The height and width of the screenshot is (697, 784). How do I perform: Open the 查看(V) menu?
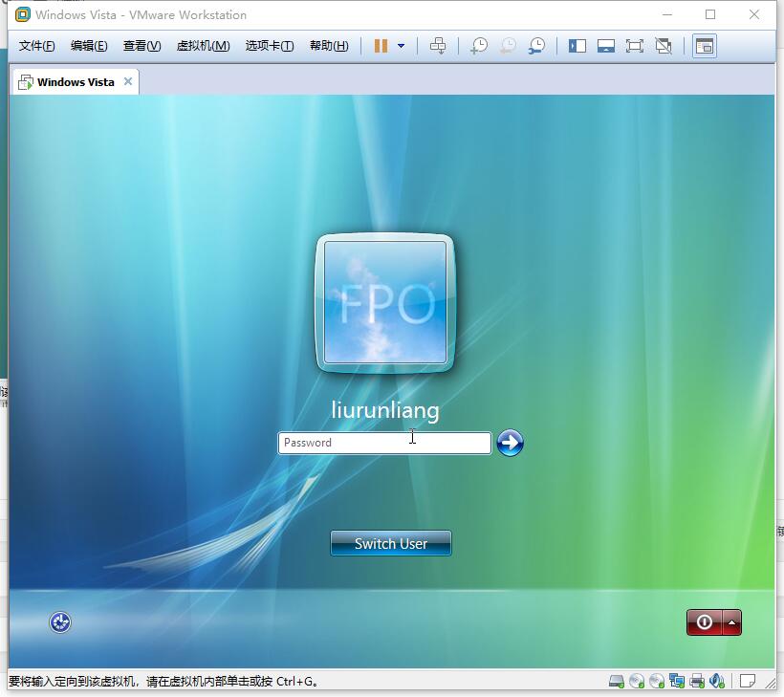(142, 46)
